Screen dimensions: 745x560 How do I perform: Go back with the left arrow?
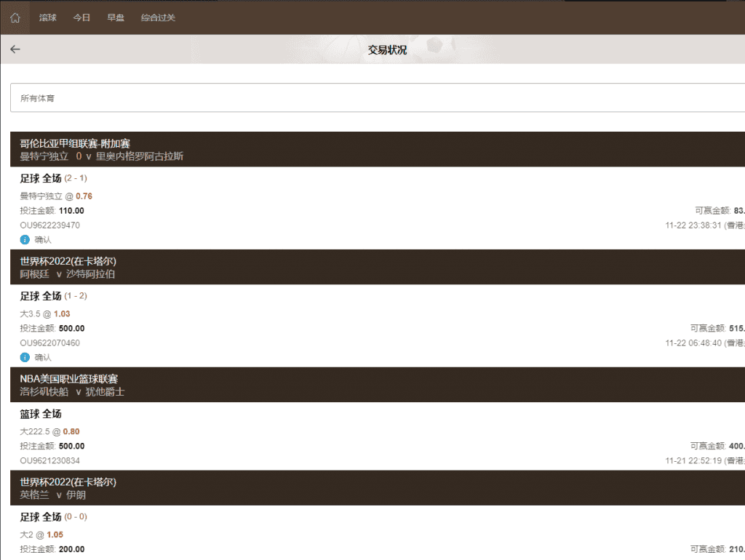[15, 49]
